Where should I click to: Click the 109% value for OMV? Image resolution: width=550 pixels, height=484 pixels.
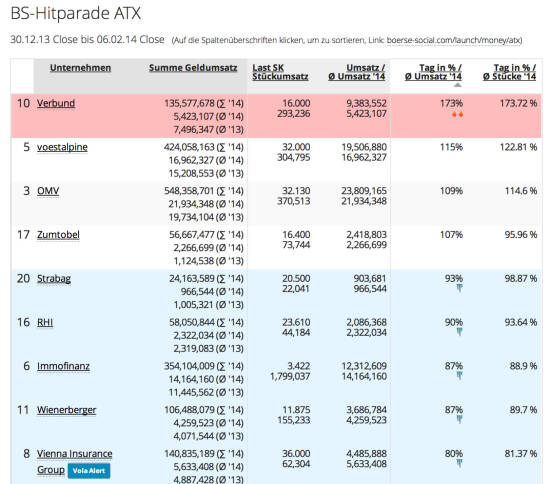pos(451,191)
